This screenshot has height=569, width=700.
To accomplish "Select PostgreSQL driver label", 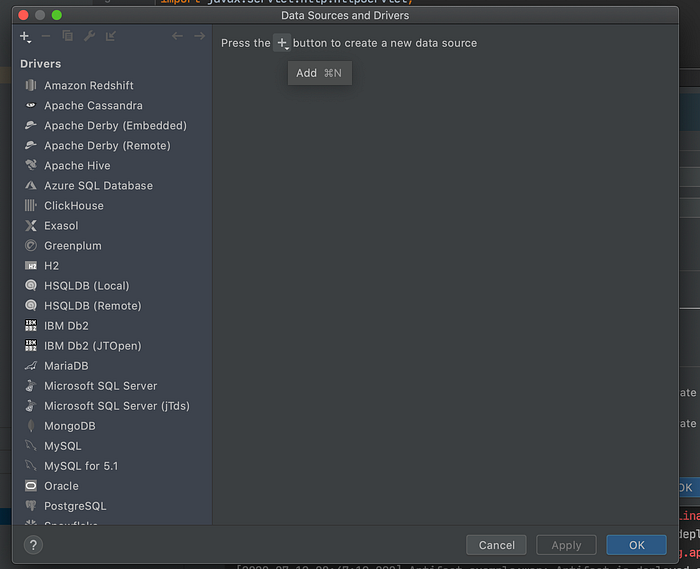I will [x=75, y=506].
